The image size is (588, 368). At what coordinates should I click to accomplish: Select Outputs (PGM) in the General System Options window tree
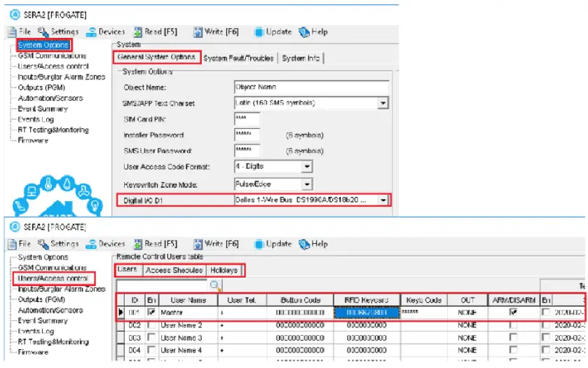(x=41, y=88)
